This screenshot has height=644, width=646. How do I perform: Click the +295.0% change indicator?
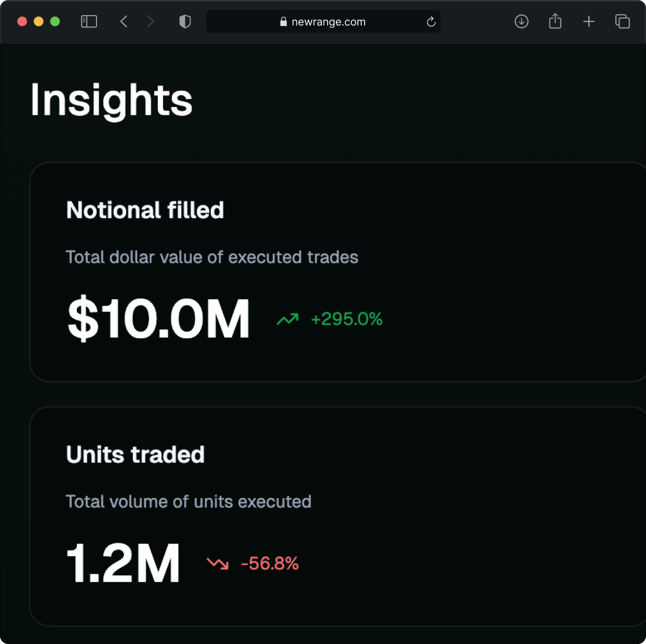[346, 319]
